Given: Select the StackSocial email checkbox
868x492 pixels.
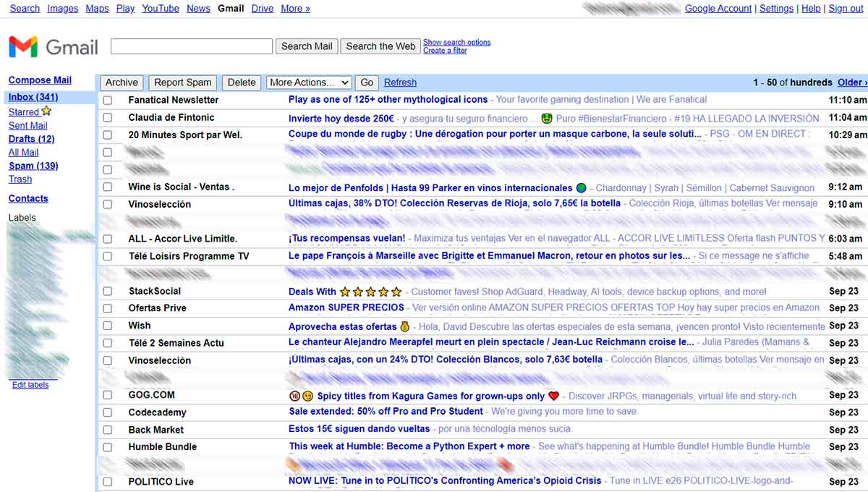Looking at the screenshot, I should [x=108, y=291].
